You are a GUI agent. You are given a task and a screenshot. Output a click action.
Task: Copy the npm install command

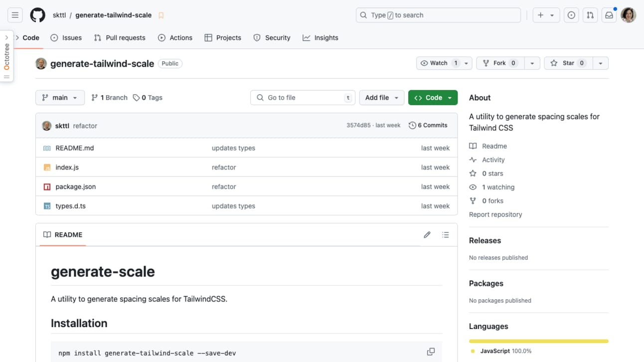pos(431,352)
